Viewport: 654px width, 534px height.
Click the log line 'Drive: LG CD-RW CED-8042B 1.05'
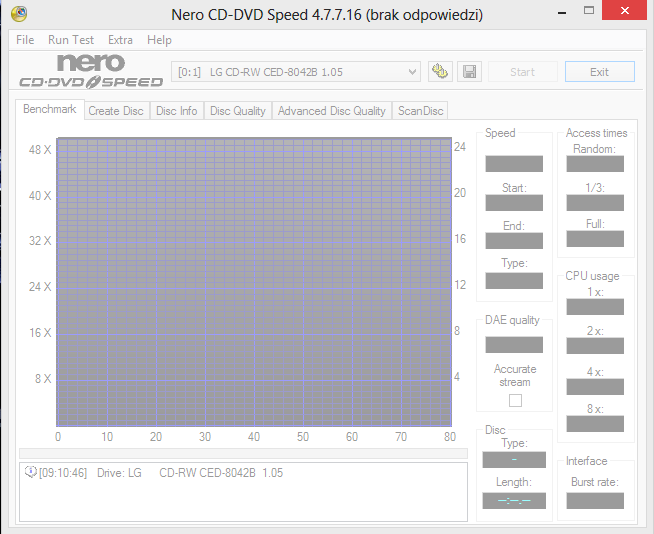click(x=190, y=473)
